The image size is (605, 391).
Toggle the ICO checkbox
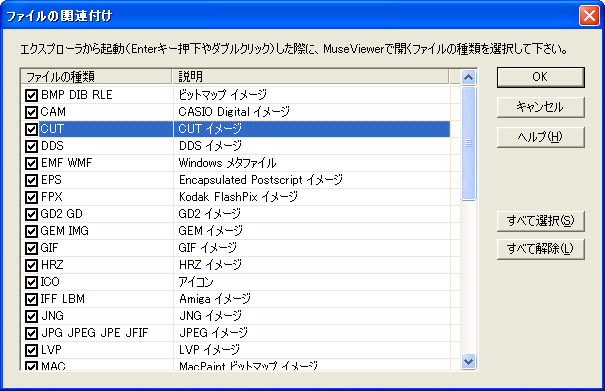31,282
